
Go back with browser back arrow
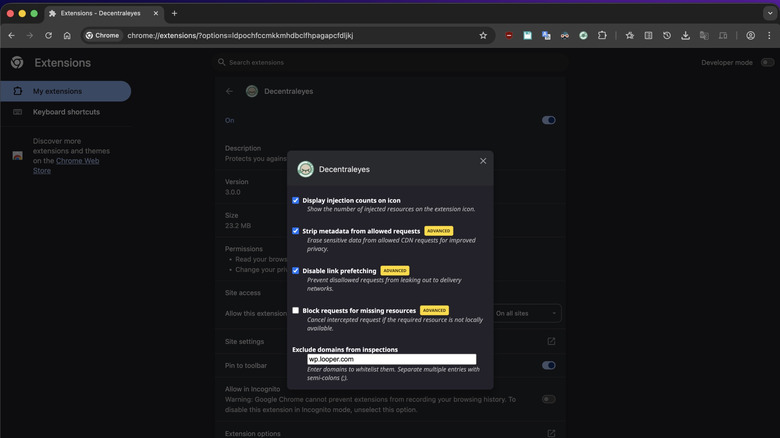click(11, 35)
